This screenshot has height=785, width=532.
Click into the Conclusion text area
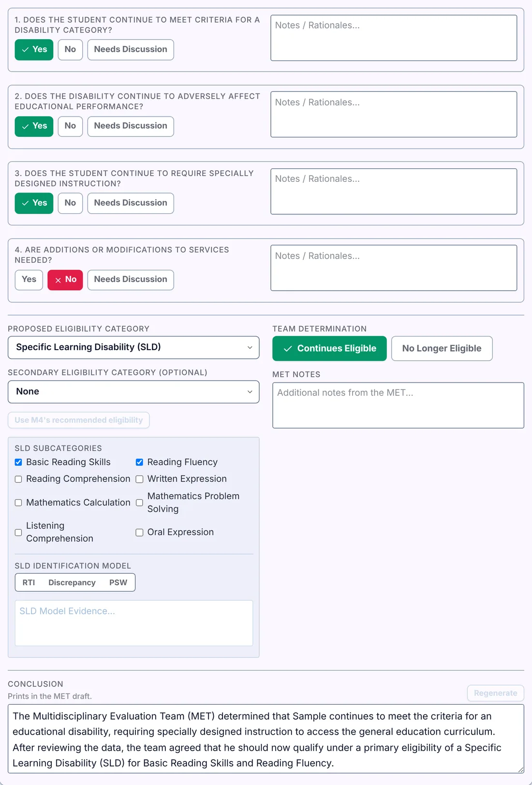coord(266,739)
